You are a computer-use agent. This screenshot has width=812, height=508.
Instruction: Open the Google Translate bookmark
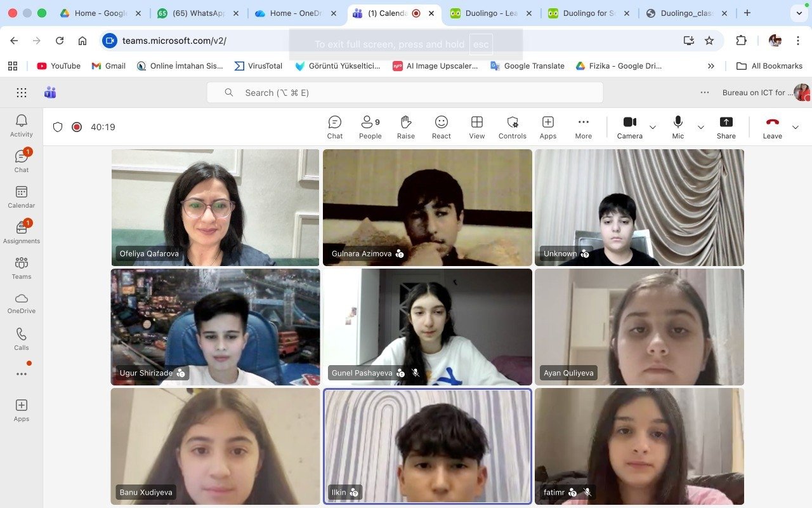[x=527, y=66]
